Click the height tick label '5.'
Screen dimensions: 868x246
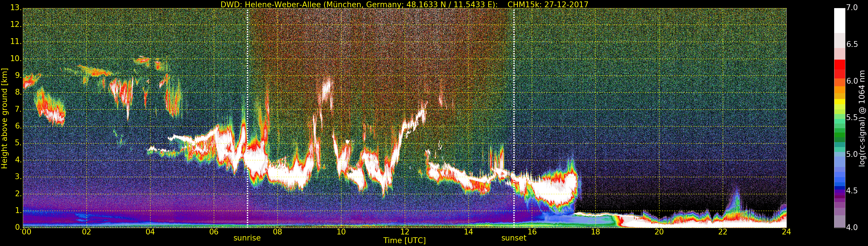click(18, 143)
